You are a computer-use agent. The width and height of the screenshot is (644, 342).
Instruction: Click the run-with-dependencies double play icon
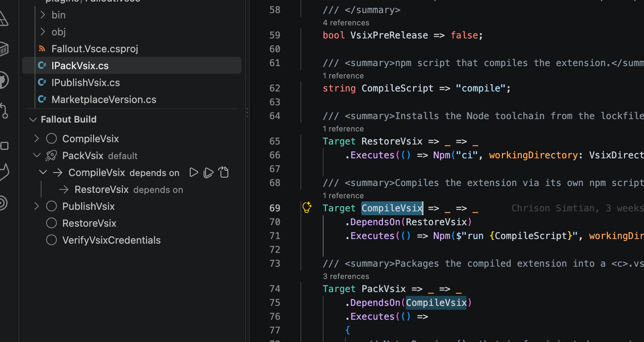point(208,173)
